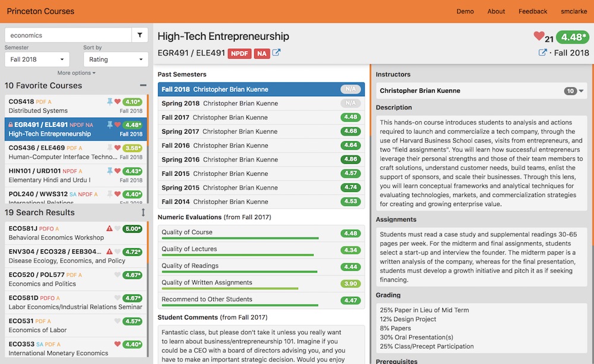The image size is (594, 364).
Task: Select Spring 2016 past semester row
Action: tap(261, 160)
